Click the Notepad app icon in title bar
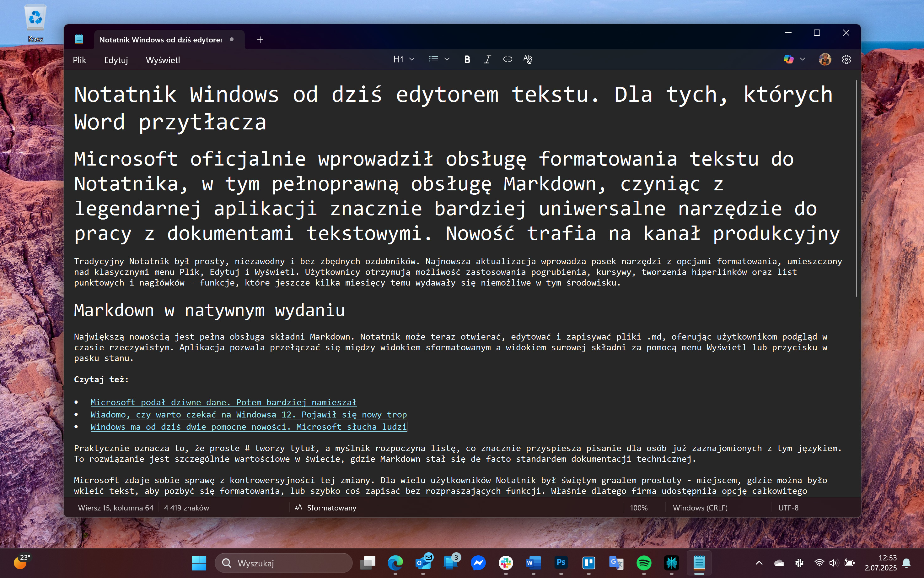The height and width of the screenshot is (578, 924). tap(79, 39)
